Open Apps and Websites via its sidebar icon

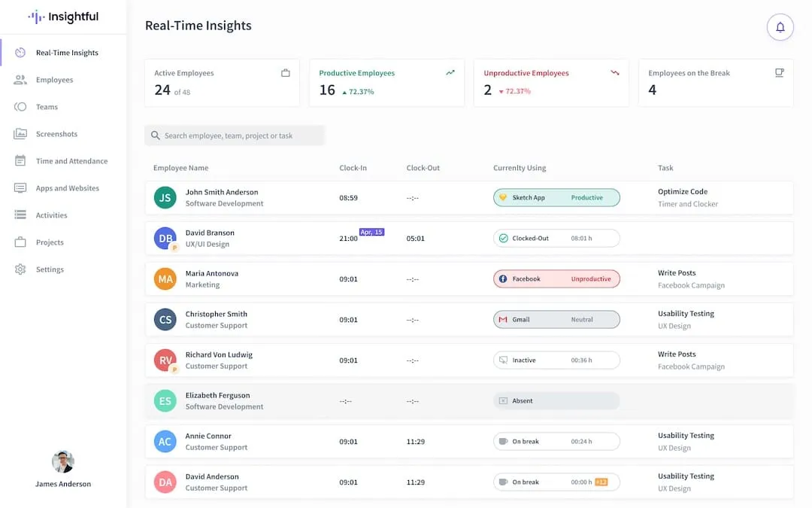(x=20, y=187)
